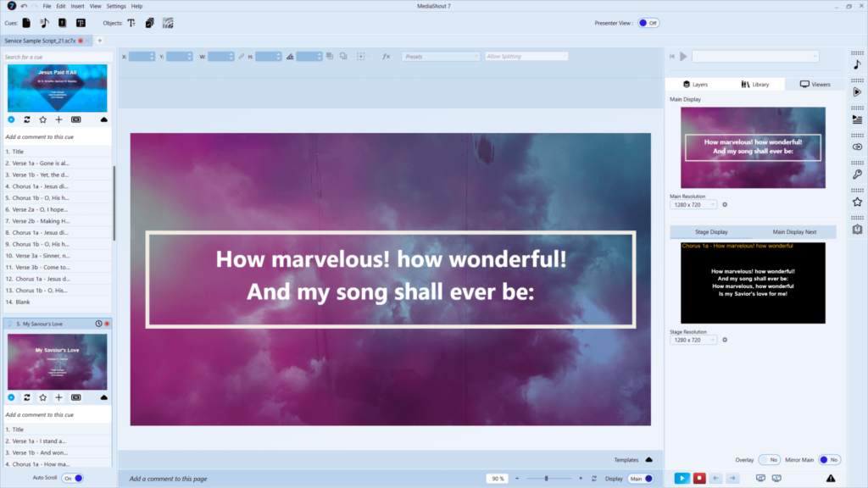Select the Jesus Paid It All cue thumbnail

click(57, 88)
